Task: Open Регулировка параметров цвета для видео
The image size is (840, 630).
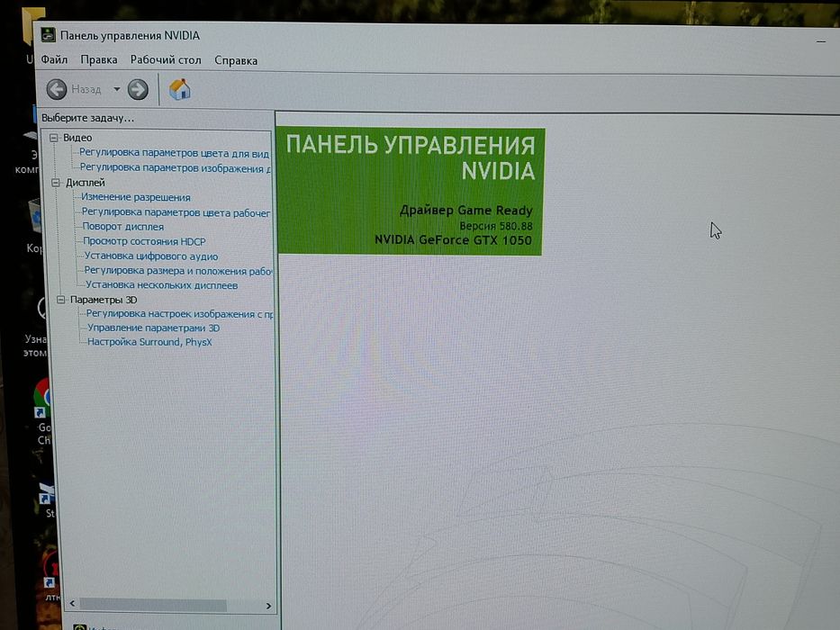Action: (174, 153)
